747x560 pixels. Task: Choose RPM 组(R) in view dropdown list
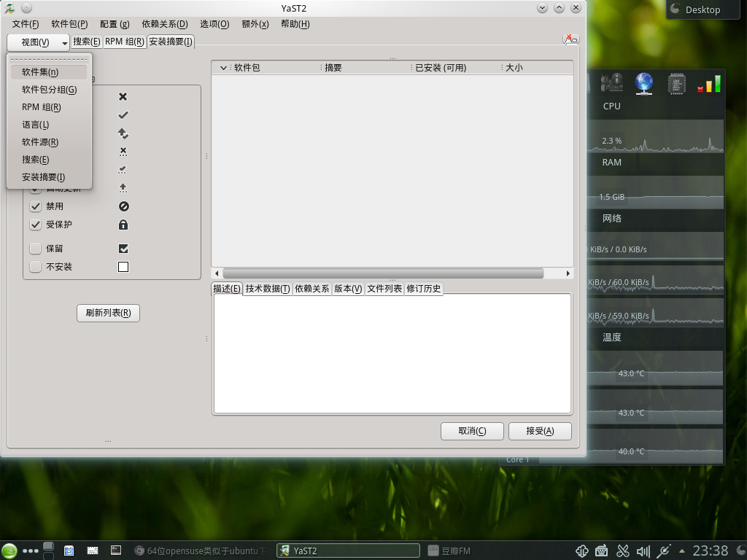[x=49, y=107]
